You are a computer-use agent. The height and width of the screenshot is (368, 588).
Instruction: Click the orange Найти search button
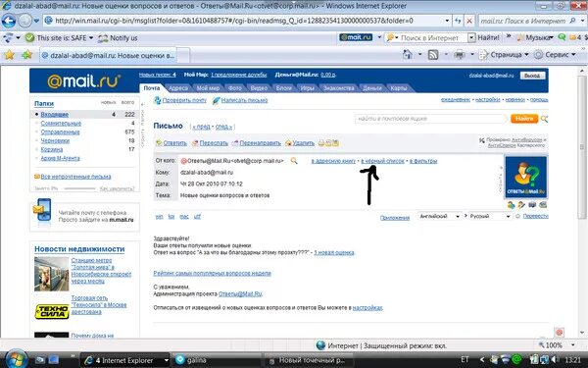point(524,119)
